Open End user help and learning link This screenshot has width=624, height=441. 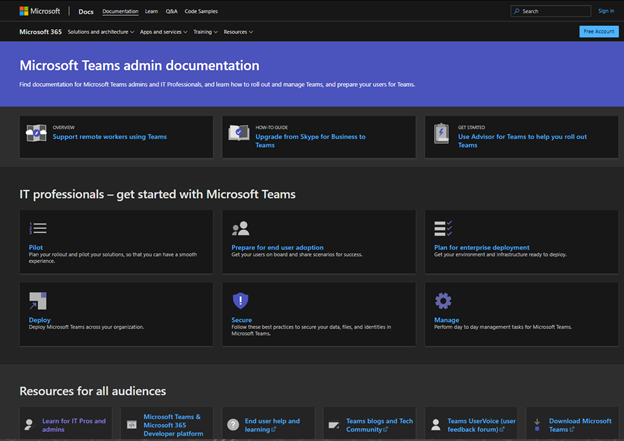click(x=272, y=425)
